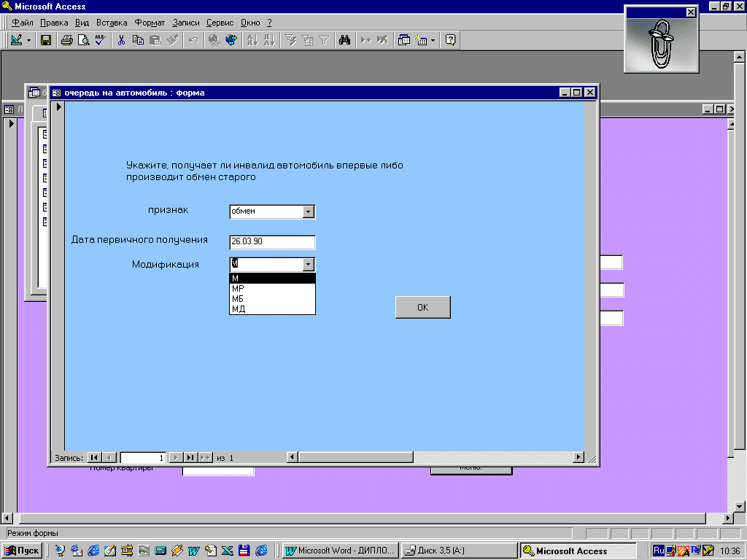Open the 'Файл' menu
This screenshot has height=560, width=747.
[23, 23]
